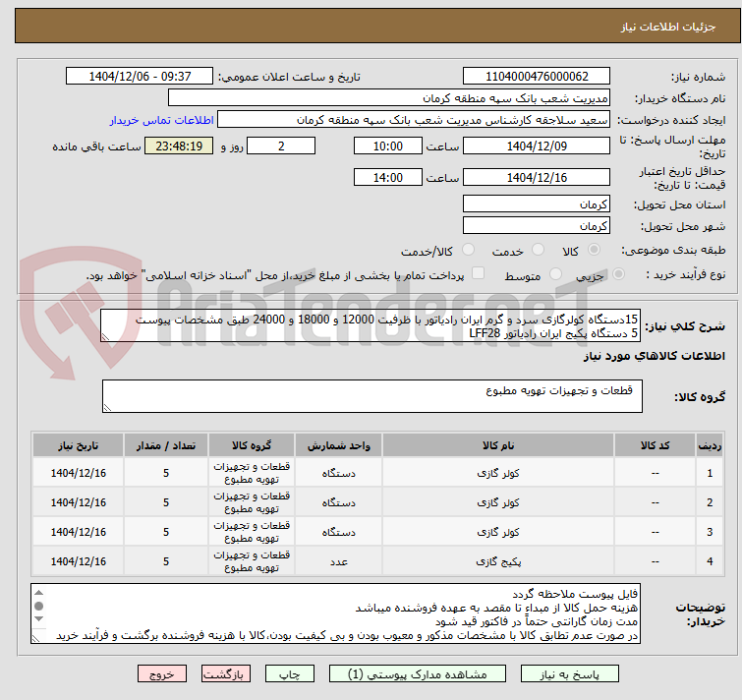Open مشاهده مدارک پیوستی (1) button

point(418,674)
